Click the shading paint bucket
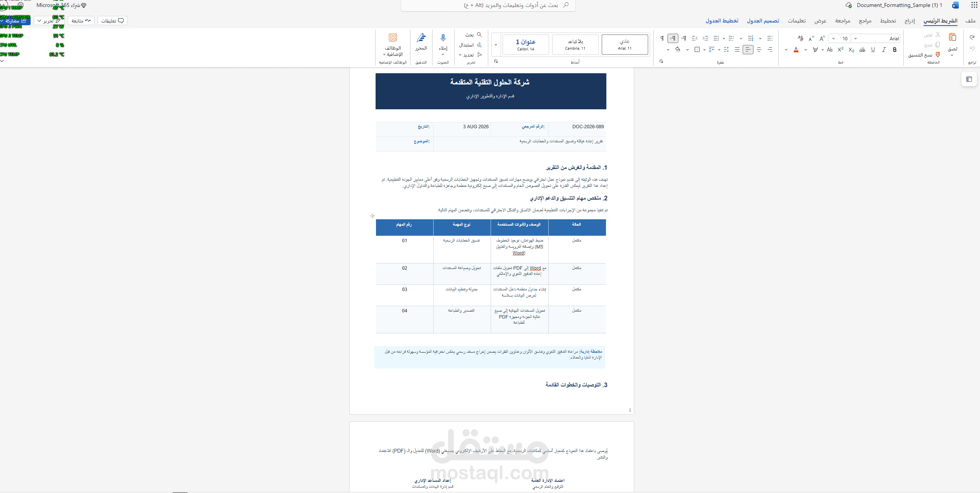Viewport: 980px width, 493px height. tap(678, 50)
